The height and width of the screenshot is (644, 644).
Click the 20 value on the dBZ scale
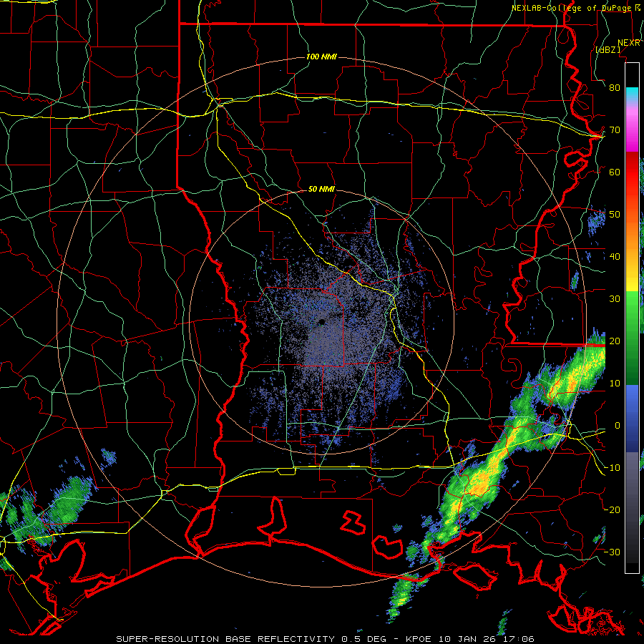(615, 341)
